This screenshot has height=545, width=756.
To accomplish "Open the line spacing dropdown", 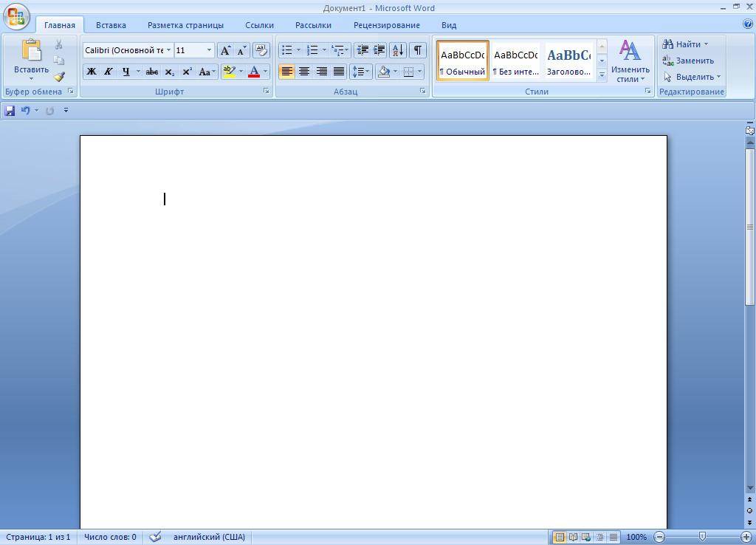I will (x=360, y=72).
